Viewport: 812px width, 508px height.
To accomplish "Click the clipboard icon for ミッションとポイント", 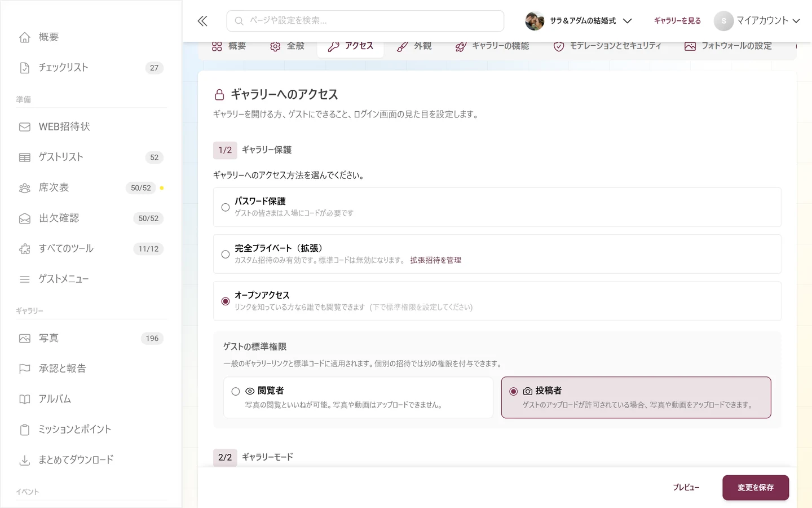I will pyautogui.click(x=25, y=430).
